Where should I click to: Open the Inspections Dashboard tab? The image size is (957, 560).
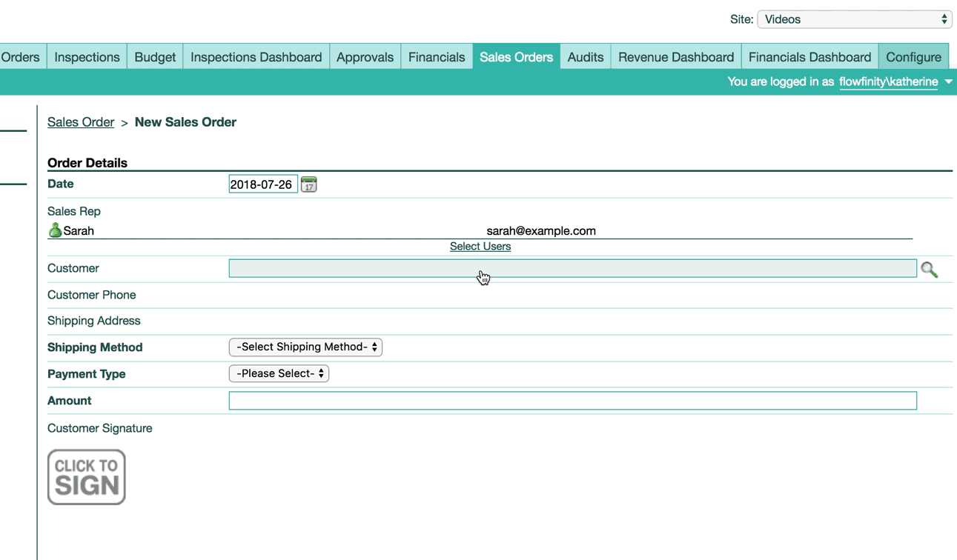(x=256, y=57)
